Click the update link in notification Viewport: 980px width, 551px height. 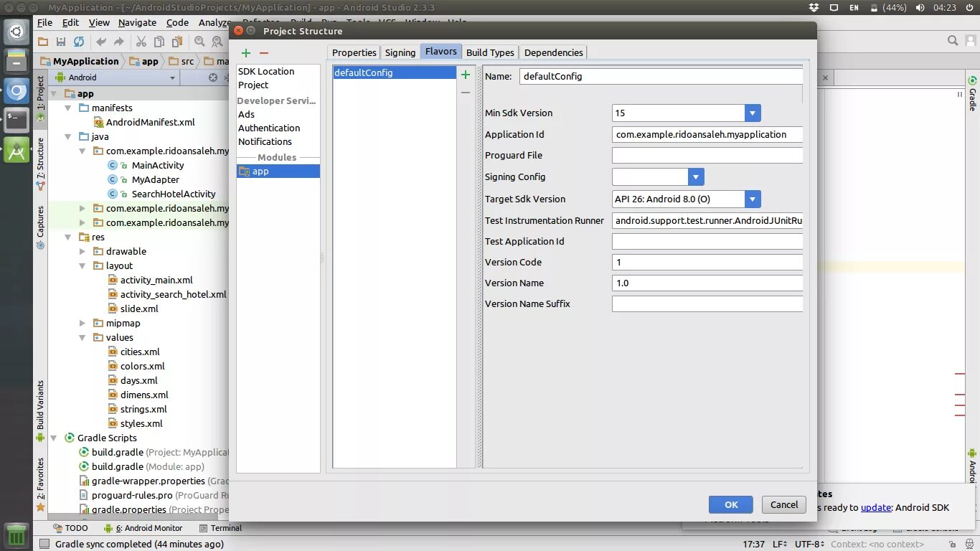(x=876, y=507)
